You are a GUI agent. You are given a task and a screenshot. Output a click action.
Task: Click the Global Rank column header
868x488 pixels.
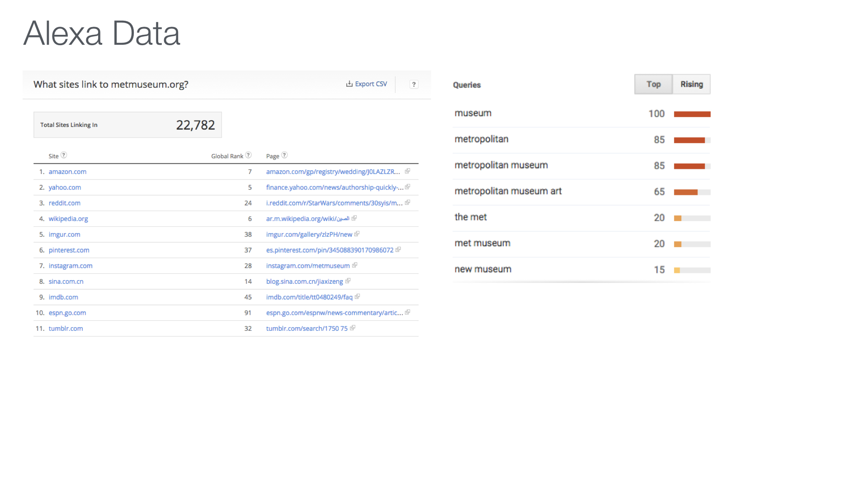pos(227,156)
